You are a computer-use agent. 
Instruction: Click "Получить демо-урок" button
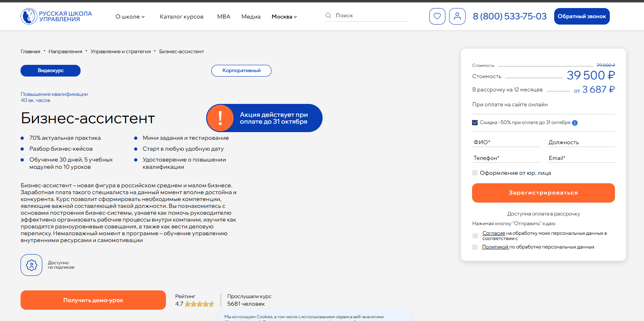[93, 300]
